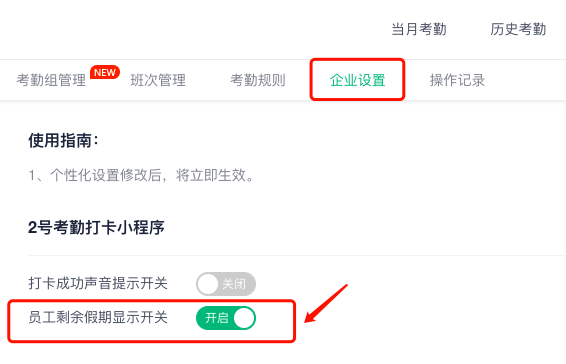Viewport: 566px width, 364px height.
Task: Go to 历史考勤 in the top navigation
Action: [x=518, y=29]
